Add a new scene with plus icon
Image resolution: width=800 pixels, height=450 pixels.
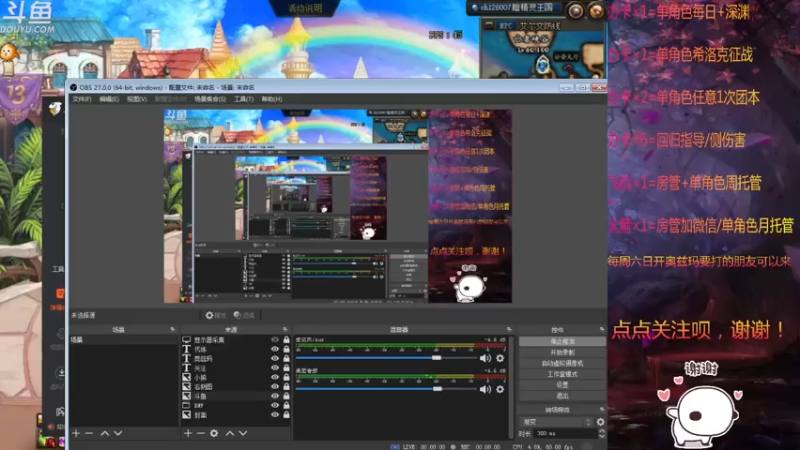[76, 433]
